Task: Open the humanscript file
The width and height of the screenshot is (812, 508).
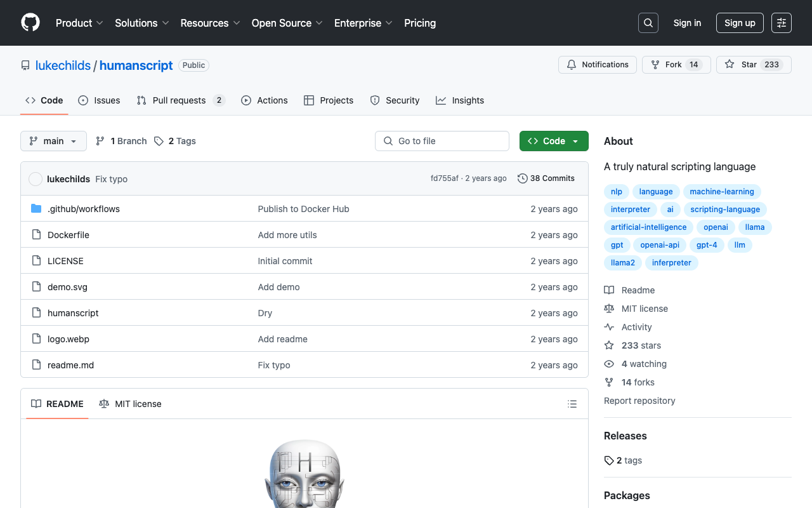Action: (73, 313)
